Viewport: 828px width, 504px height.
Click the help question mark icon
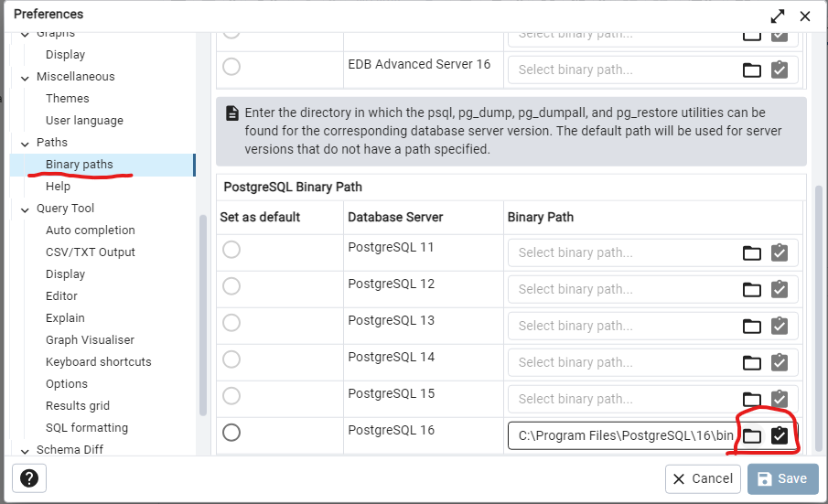[29, 478]
